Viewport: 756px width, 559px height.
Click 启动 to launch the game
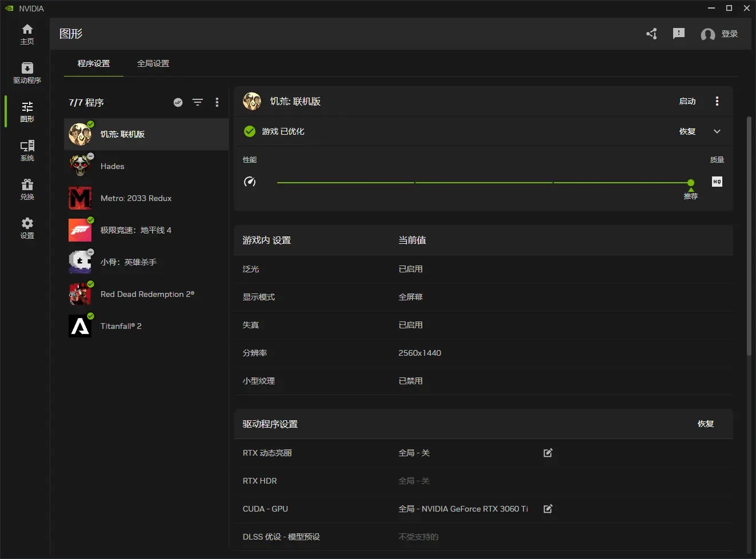(687, 101)
